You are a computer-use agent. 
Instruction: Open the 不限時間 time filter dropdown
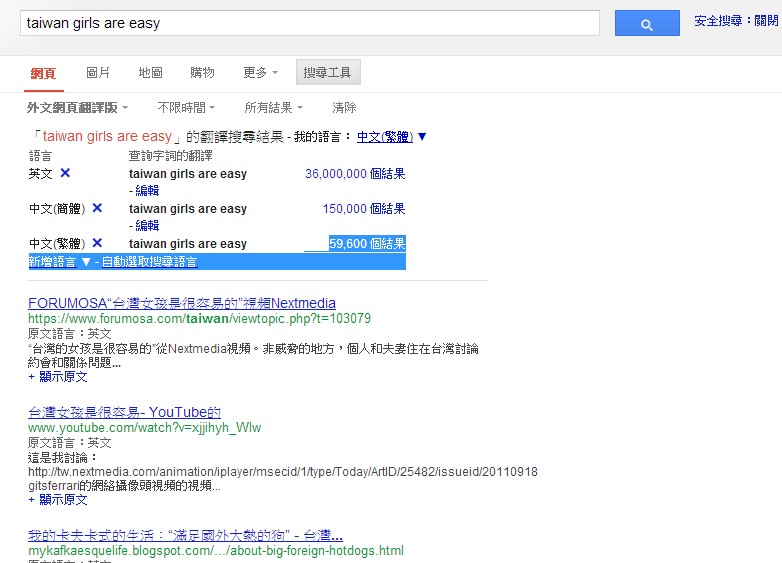(x=186, y=108)
